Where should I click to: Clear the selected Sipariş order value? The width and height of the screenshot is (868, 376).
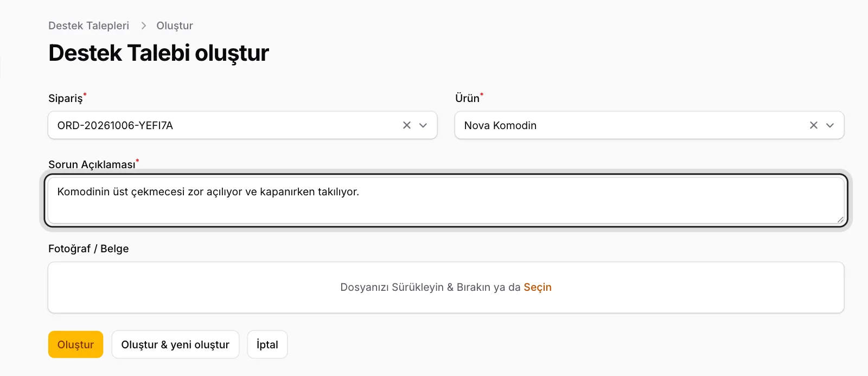point(407,125)
